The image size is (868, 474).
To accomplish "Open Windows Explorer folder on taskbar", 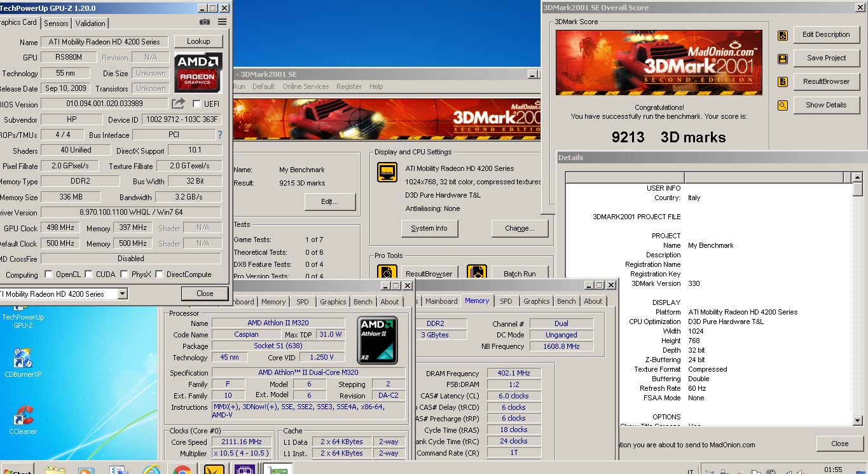I will click(55, 470).
